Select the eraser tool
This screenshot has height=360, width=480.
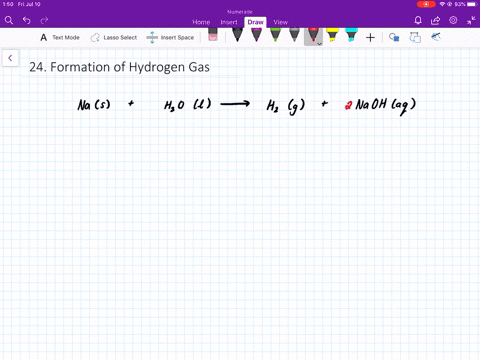point(213,35)
